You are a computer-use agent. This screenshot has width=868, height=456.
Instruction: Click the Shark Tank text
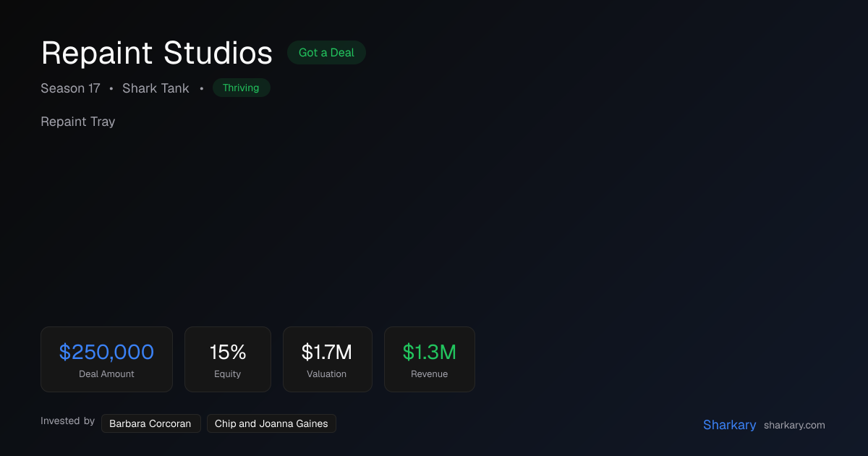(x=156, y=88)
